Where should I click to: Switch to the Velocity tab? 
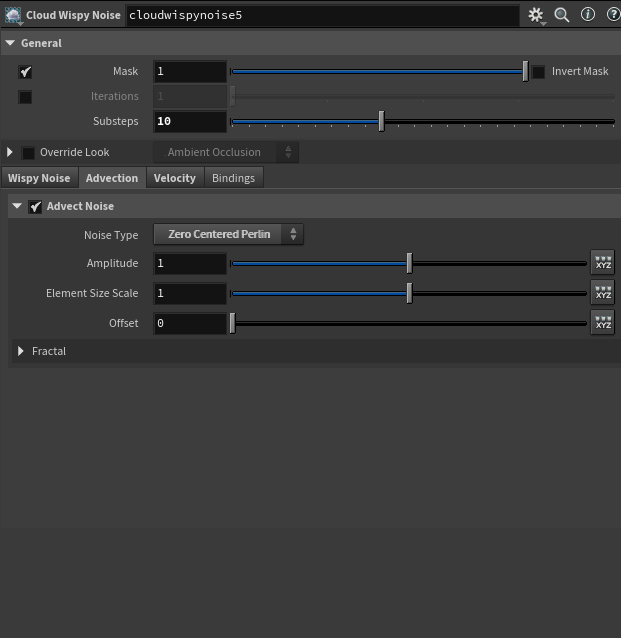point(175,178)
